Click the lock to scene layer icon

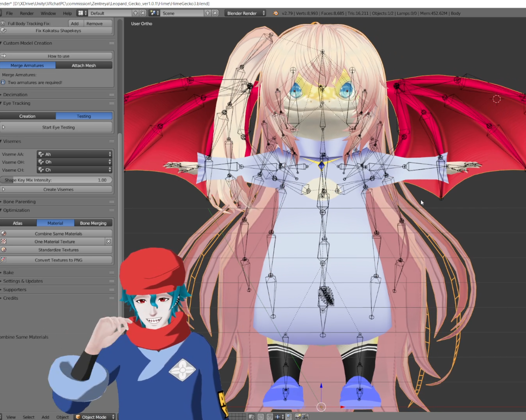tap(252, 417)
